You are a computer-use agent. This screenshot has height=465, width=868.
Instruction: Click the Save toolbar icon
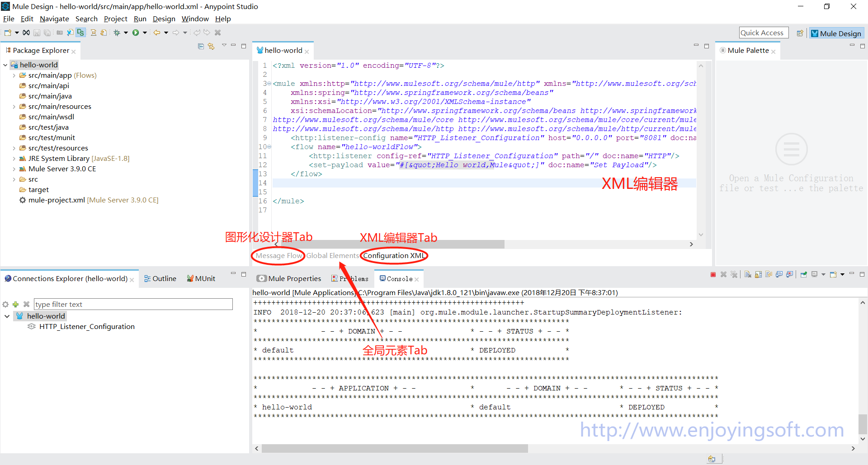tap(37, 33)
